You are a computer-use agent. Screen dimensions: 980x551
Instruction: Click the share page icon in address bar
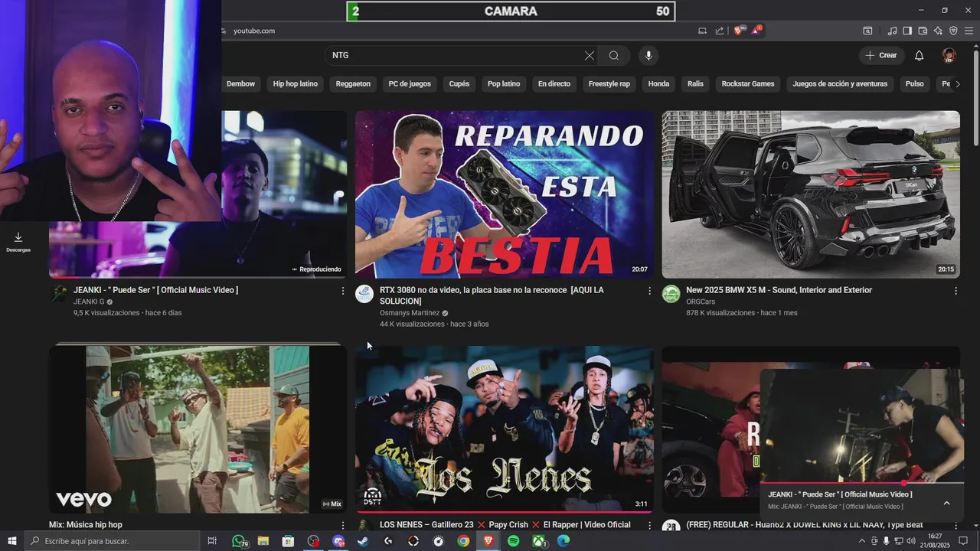[x=720, y=31]
